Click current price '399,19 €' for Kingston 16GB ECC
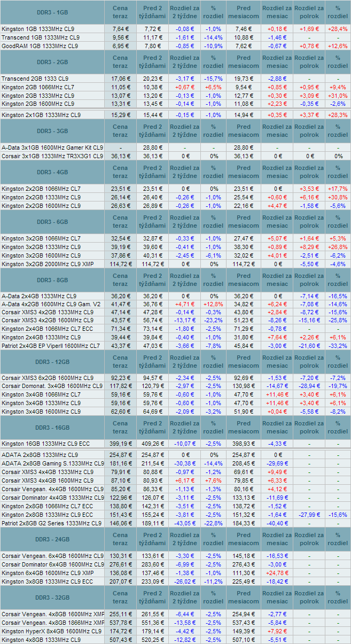 click(x=121, y=443)
